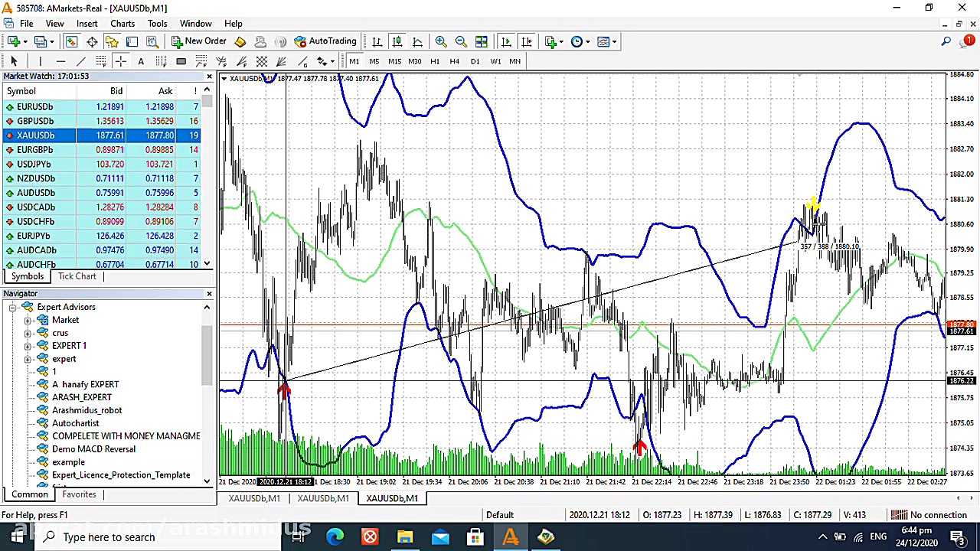Select the Vertical Line drawing tool
The width and height of the screenshot is (980, 551).
coord(41,61)
